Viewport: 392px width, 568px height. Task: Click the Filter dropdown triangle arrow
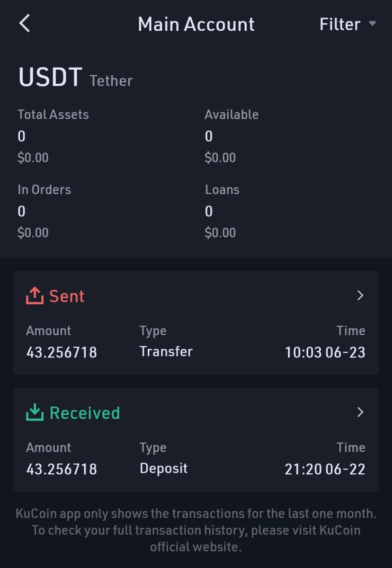click(372, 24)
